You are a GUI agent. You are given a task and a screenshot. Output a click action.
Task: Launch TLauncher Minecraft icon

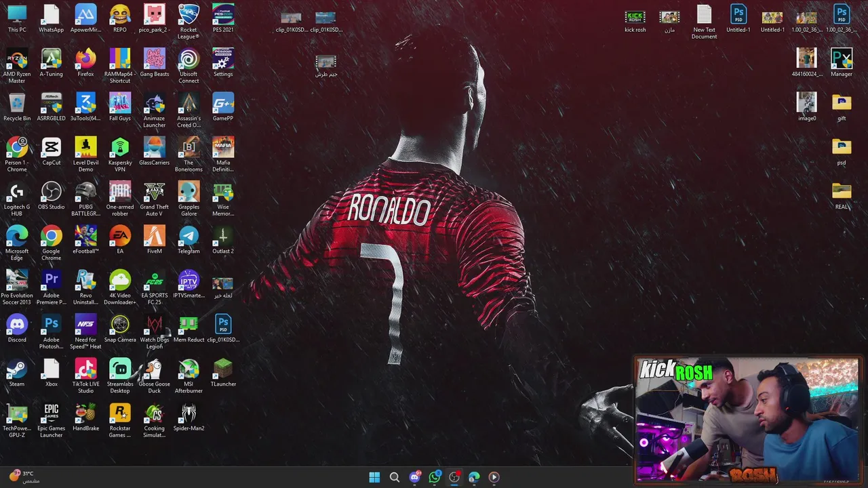click(223, 373)
